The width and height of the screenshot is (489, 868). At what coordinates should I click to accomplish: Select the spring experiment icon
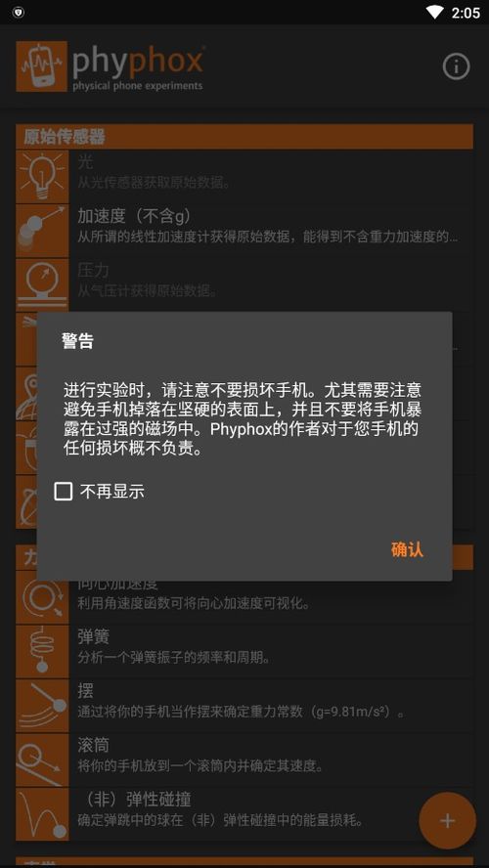pyautogui.click(x=42, y=652)
